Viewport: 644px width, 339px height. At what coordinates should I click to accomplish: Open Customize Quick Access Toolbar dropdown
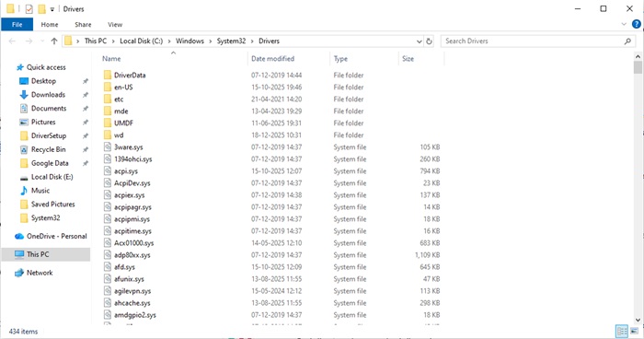[52, 9]
